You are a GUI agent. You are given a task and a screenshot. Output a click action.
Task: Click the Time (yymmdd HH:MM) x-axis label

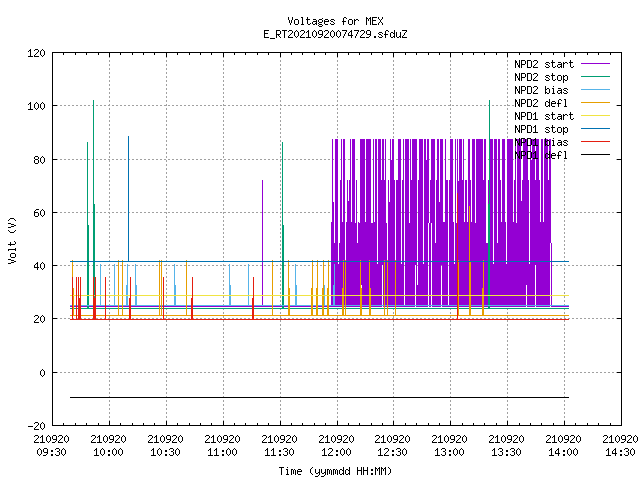point(335,471)
